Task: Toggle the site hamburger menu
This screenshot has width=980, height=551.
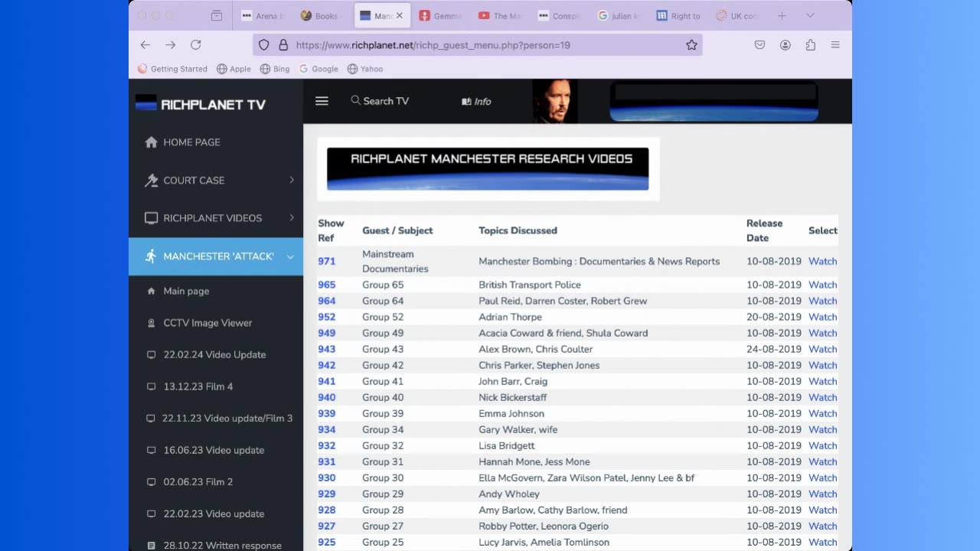Action: (322, 101)
